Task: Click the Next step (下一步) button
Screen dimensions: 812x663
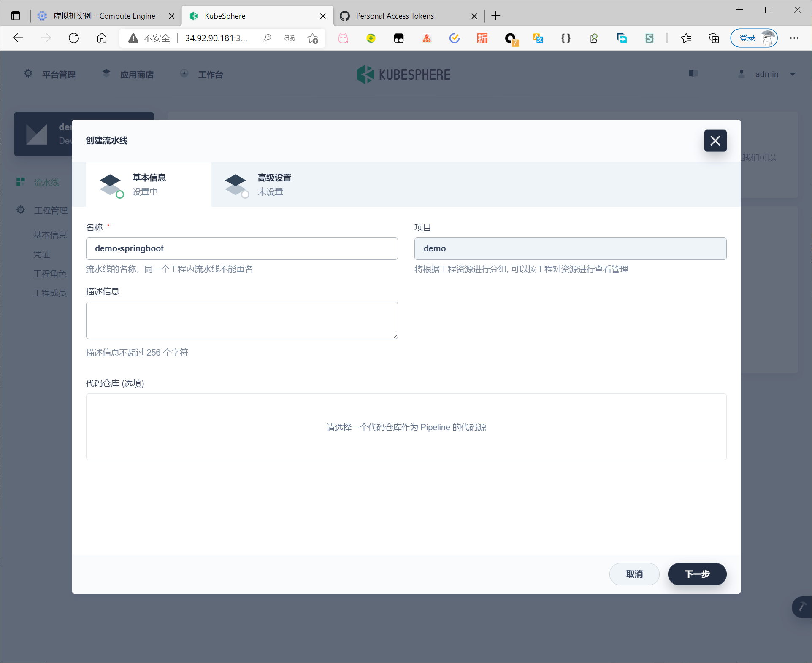Action: 697,574
